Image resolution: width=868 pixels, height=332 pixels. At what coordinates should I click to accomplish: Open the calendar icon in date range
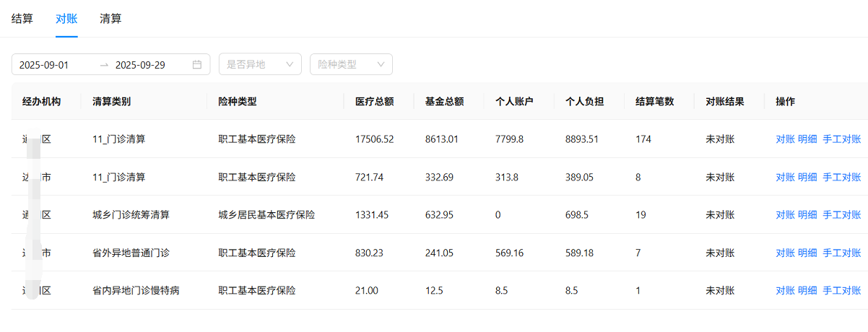click(197, 65)
